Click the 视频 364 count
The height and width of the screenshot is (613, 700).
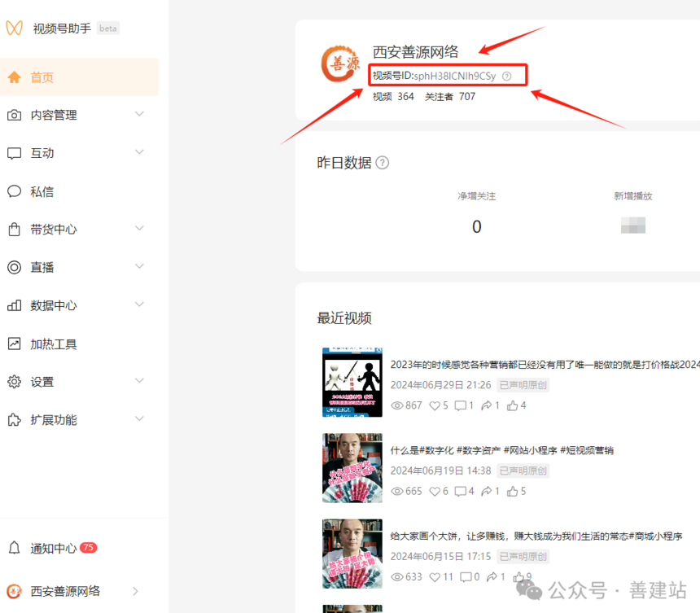pos(393,96)
